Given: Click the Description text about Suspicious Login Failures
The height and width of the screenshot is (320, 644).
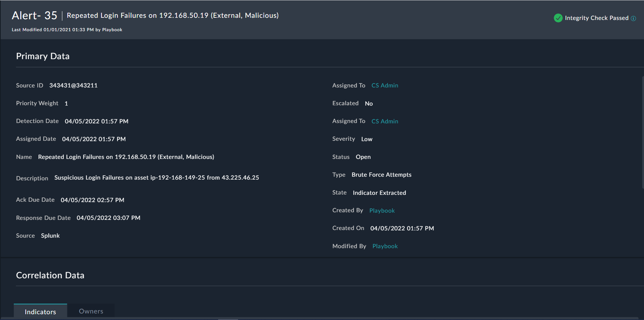Looking at the screenshot, I should coord(157,177).
